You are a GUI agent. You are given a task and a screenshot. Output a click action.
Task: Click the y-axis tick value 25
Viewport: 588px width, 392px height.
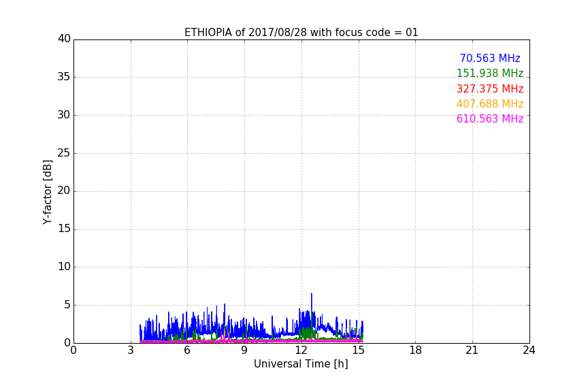point(64,153)
